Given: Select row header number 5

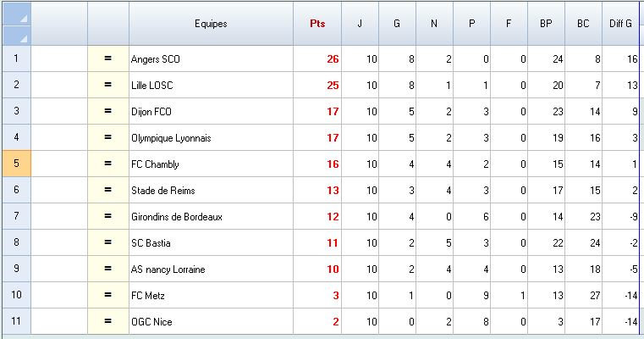Looking at the screenshot, I should coord(15,164).
